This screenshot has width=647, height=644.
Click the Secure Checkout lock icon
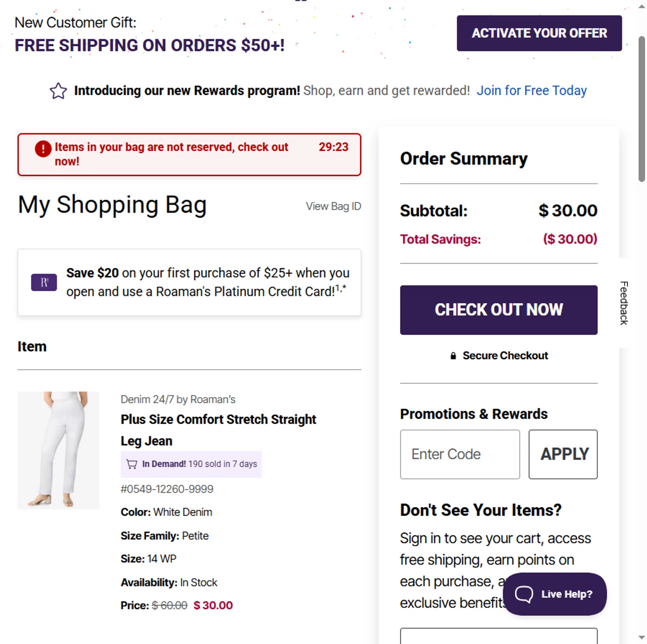453,356
